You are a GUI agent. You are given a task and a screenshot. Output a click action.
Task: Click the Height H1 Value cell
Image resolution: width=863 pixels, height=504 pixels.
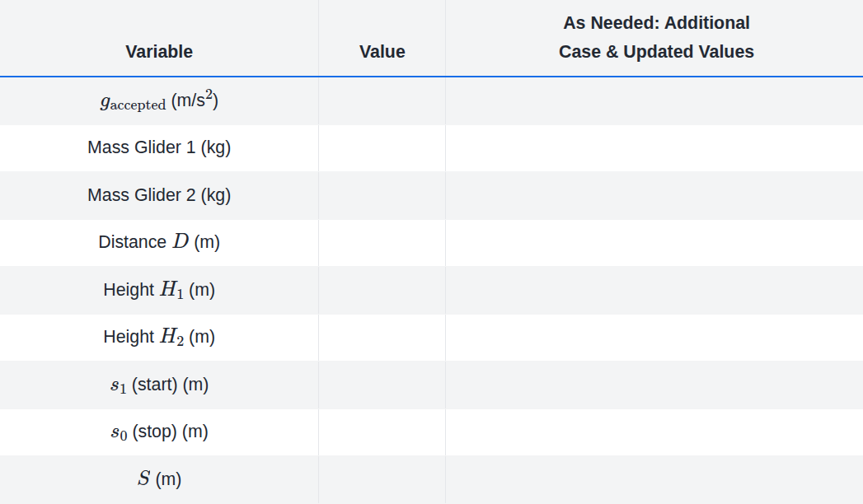382,290
